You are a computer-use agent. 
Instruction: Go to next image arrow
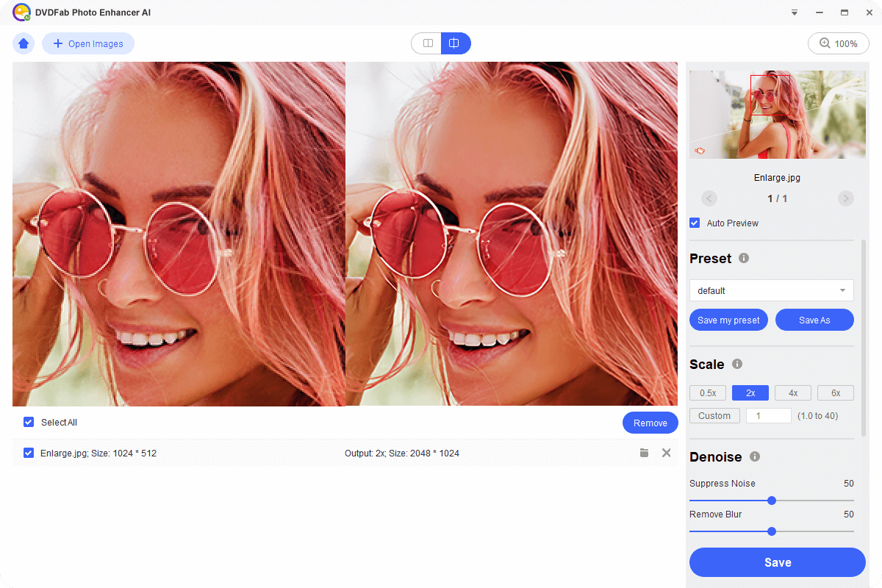[846, 198]
